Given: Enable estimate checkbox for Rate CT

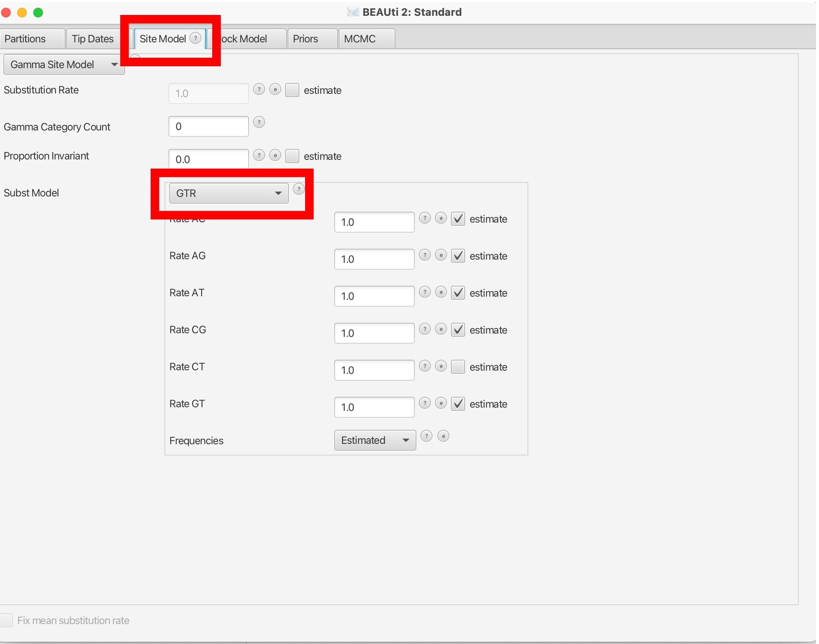Looking at the screenshot, I should tap(458, 367).
